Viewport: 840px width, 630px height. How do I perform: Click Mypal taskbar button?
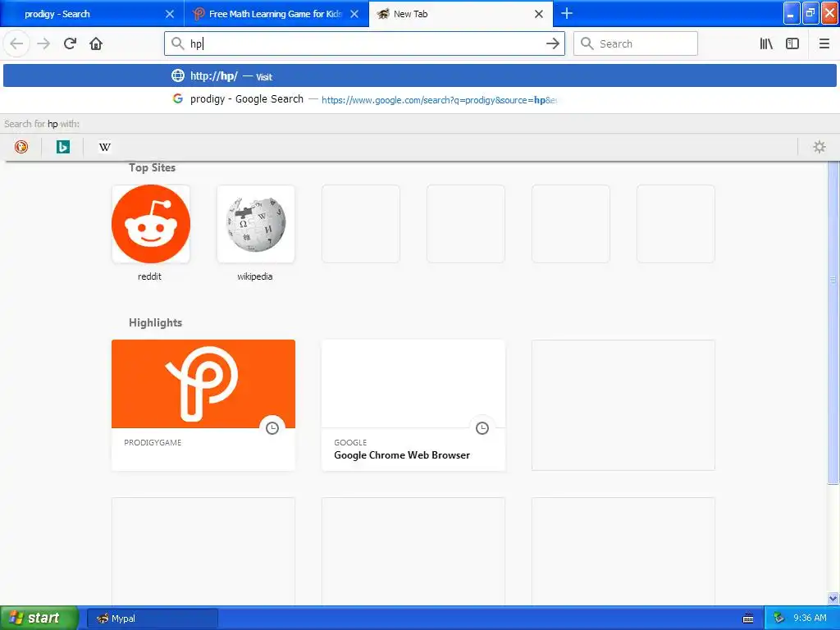pos(152,619)
